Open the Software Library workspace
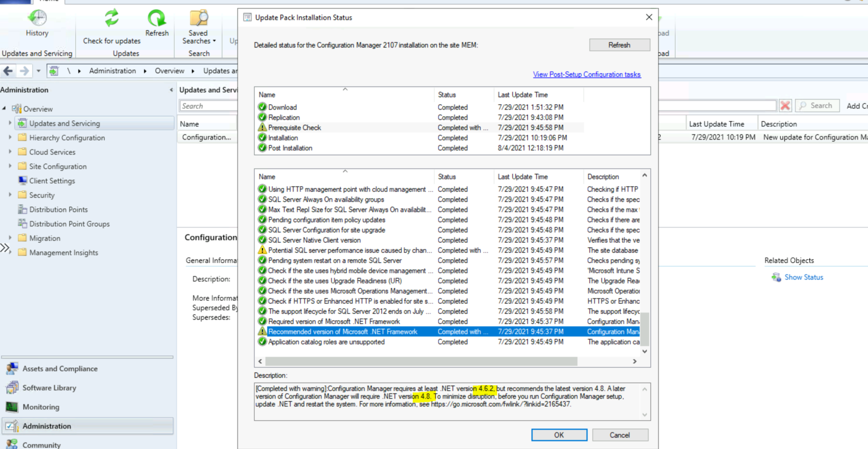The width and height of the screenshot is (868, 449). pyautogui.click(x=49, y=388)
